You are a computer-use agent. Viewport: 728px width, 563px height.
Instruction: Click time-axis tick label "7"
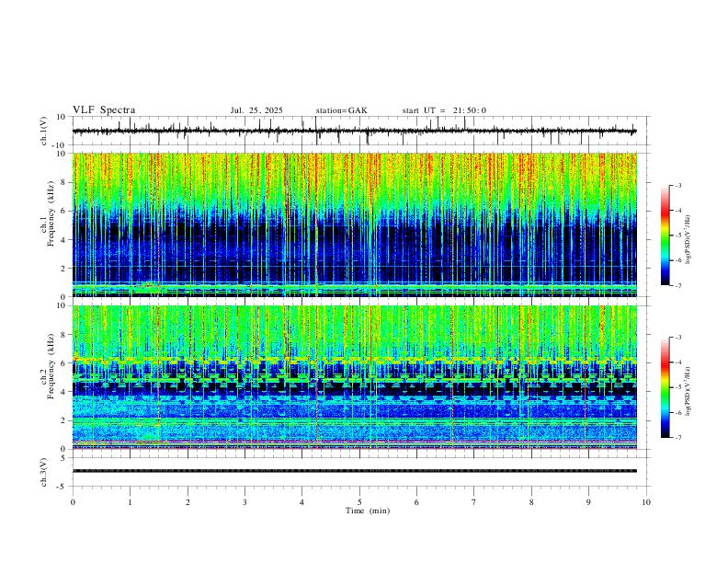click(474, 502)
